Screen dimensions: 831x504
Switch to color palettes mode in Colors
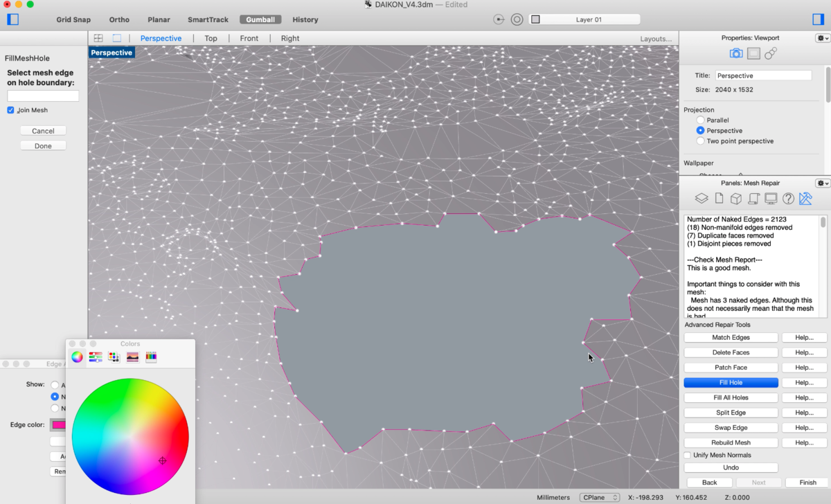coord(114,357)
